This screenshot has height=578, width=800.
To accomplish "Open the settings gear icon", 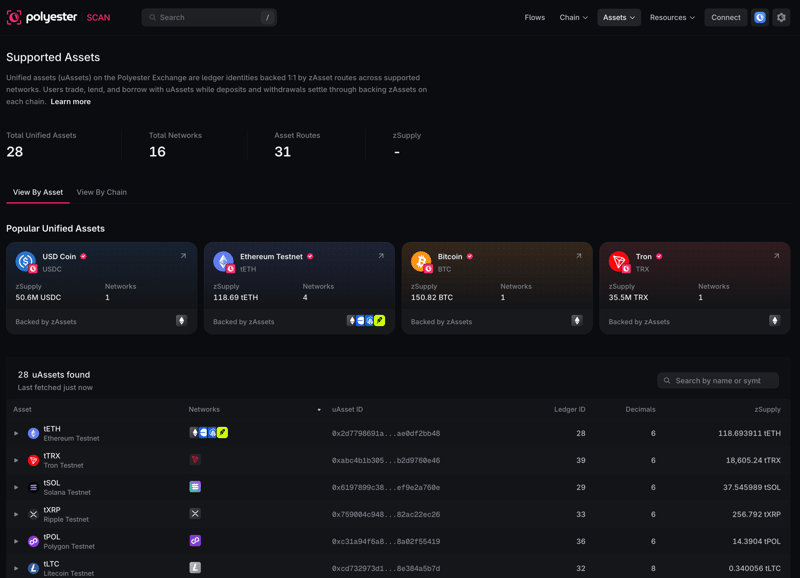I will pyautogui.click(x=781, y=17).
